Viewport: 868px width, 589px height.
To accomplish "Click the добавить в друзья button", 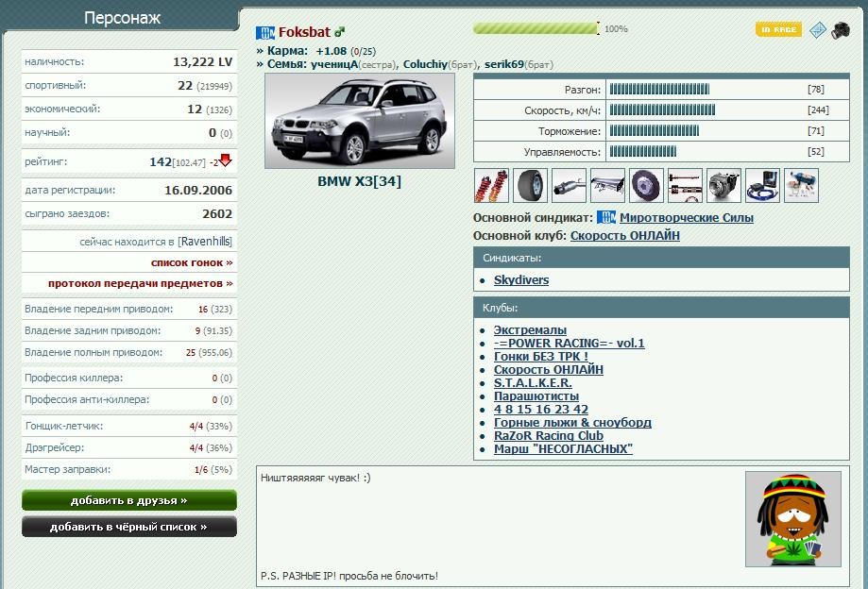I will [x=129, y=500].
